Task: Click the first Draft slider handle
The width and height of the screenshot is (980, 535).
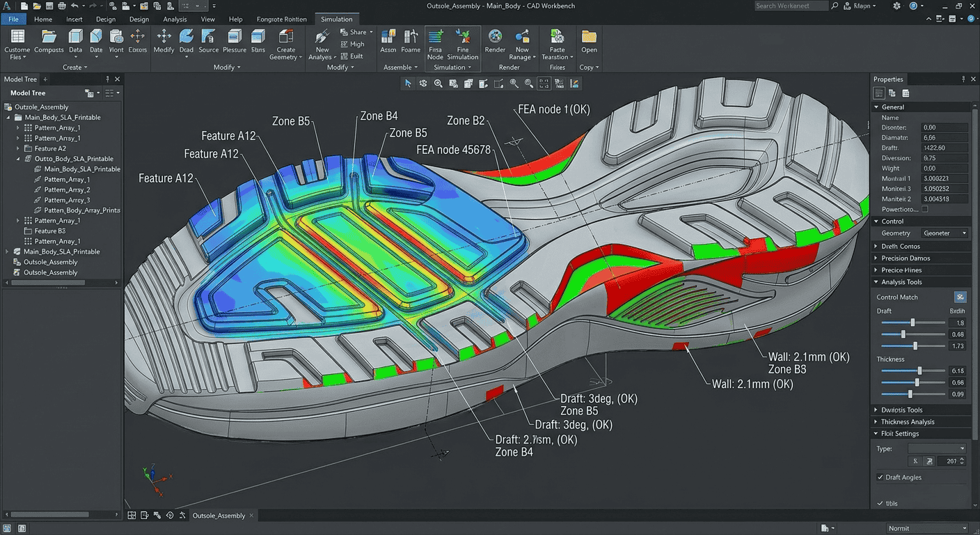Action: pos(912,323)
